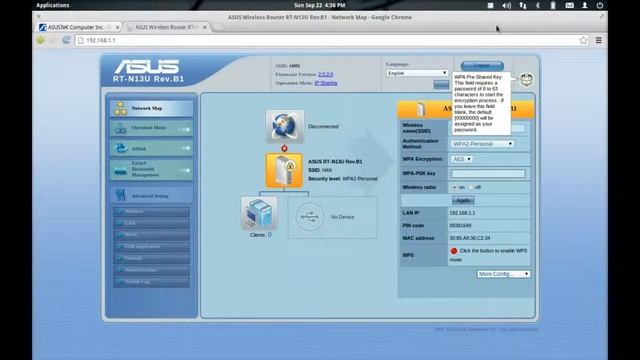Click the Bluetooth indicator icon
This screenshot has height=360, width=640.
(538, 5)
